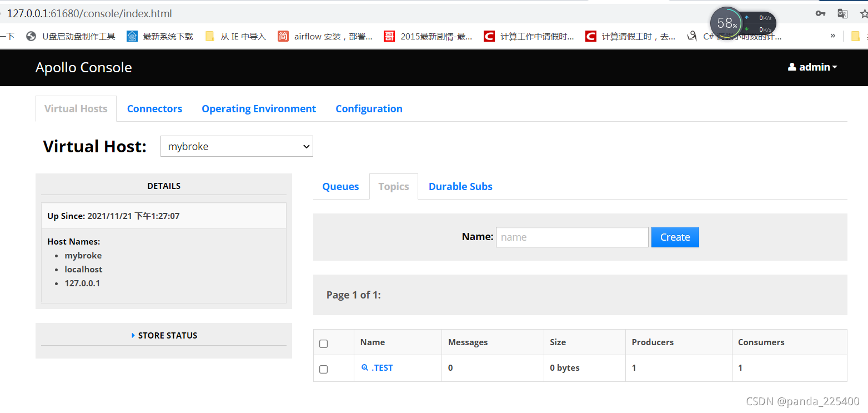The image size is (868, 413).
Task: Click the 127.0.0.1 host name entry
Action: pyautogui.click(x=82, y=283)
